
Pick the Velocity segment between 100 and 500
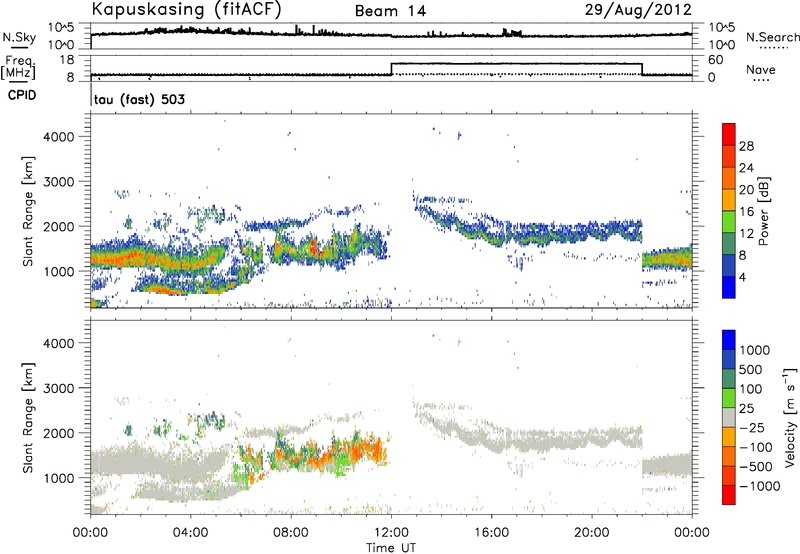729,379
